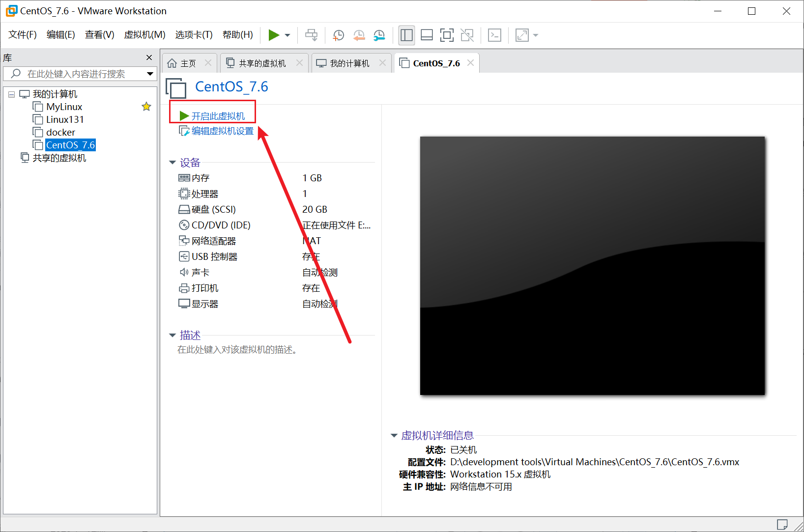Revert to snapshot via toolbar icon

pyautogui.click(x=359, y=35)
